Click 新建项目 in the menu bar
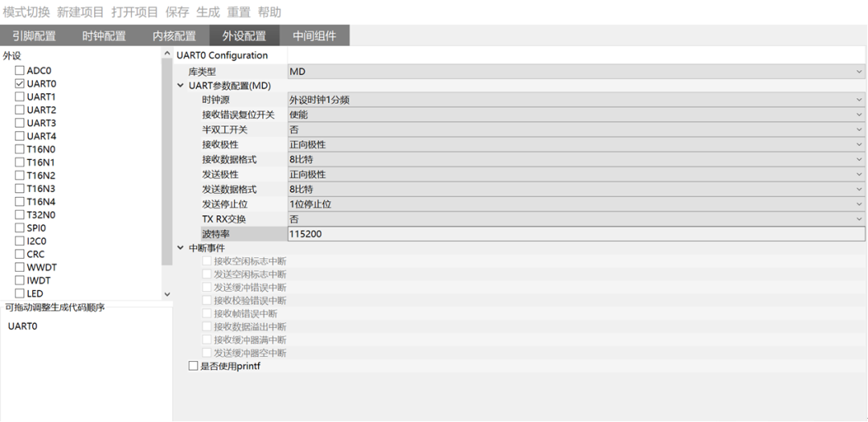The height and width of the screenshot is (422, 868). tap(80, 11)
